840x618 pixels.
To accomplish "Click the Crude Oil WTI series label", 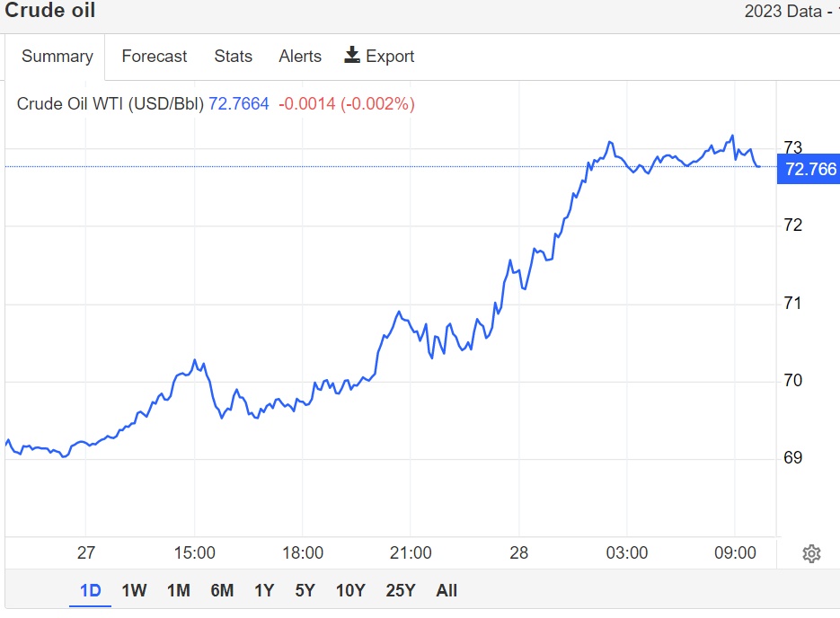I will pos(111,104).
